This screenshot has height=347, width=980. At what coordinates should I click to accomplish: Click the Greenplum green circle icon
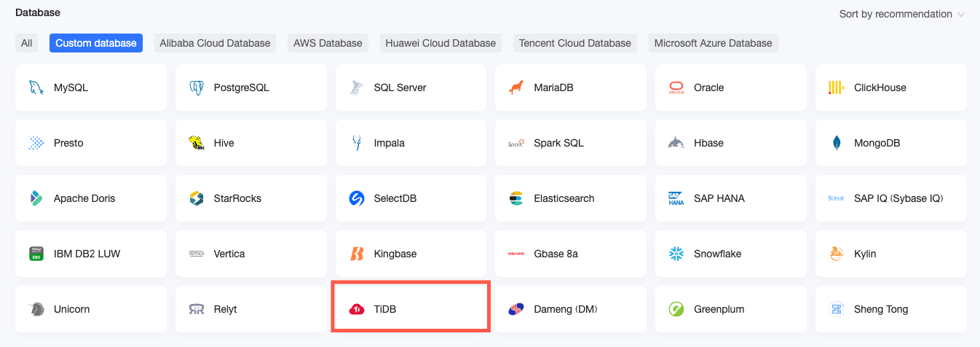pyautogui.click(x=676, y=309)
